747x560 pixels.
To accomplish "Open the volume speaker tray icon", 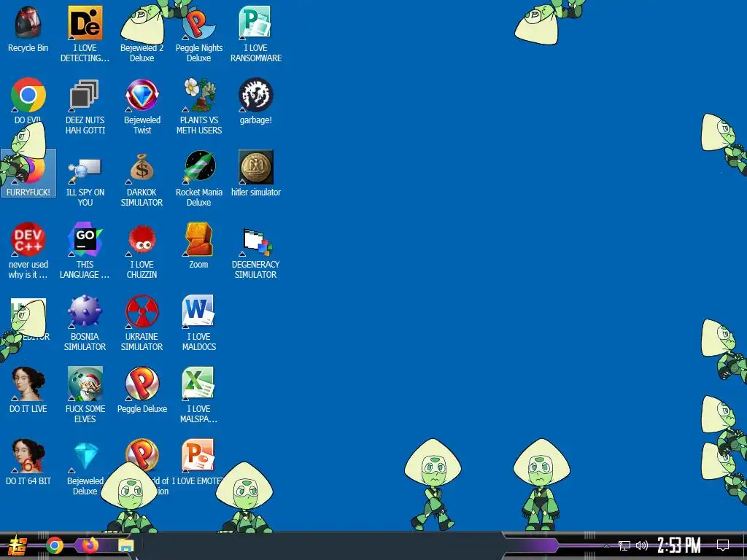I will [x=642, y=545].
